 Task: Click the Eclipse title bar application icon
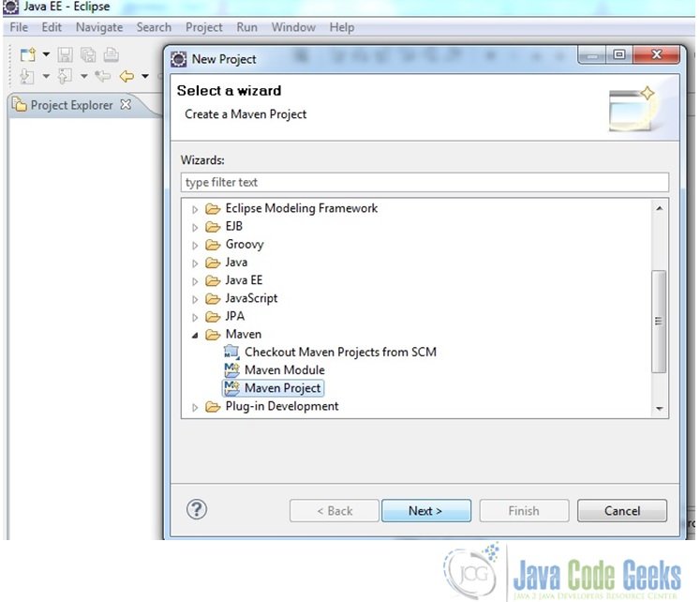(x=11, y=7)
